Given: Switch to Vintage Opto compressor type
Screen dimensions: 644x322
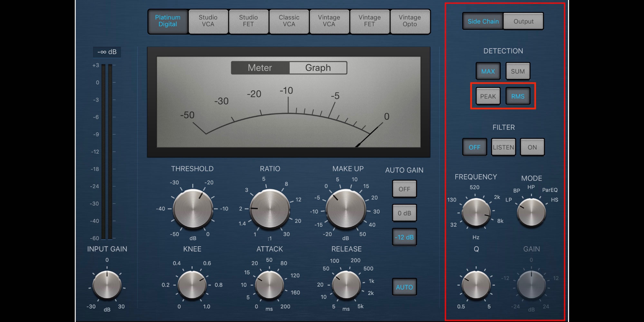Looking at the screenshot, I should [410, 21].
